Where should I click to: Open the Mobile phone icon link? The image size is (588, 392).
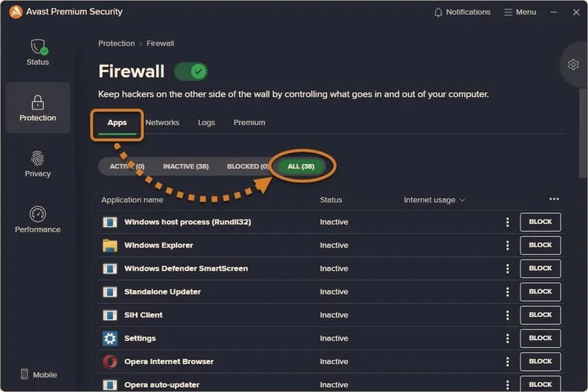(39, 374)
